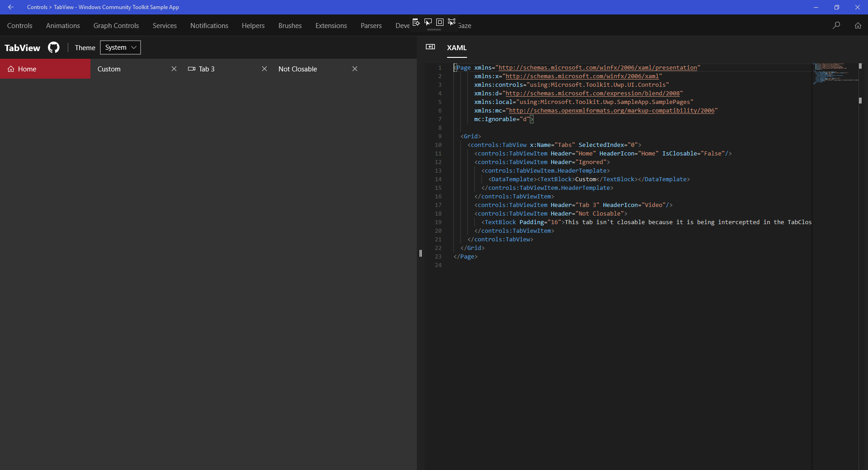Close the Not Closable tab
Screen dimensions: 868x470
[x=355, y=69]
